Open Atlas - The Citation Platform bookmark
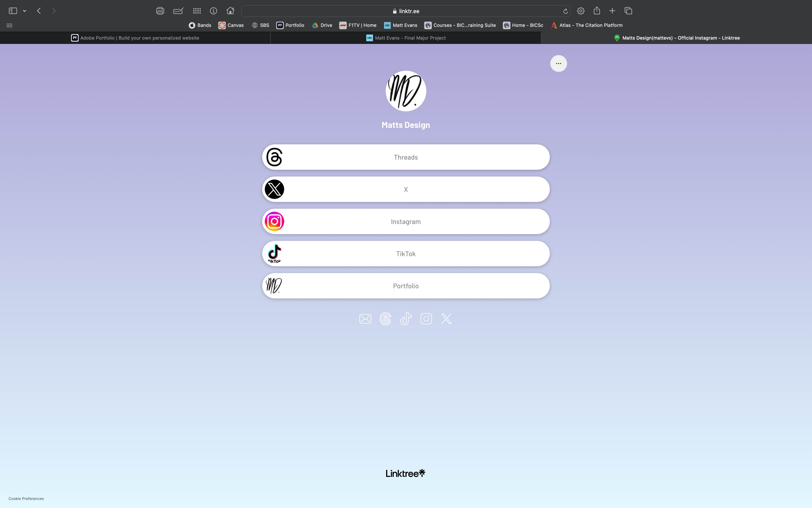The height and width of the screenshot is (508, 812). click(x=587, y=25)
